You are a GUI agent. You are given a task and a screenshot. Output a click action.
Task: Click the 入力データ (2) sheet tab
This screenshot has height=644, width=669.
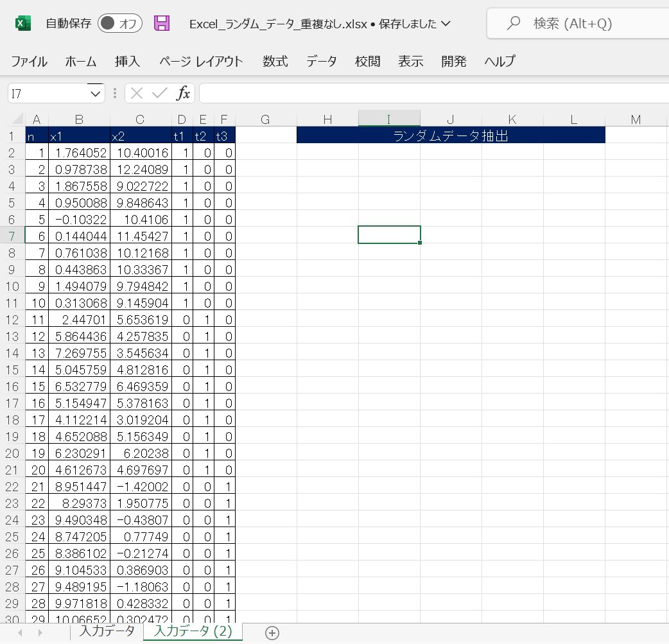coord(193,632)
